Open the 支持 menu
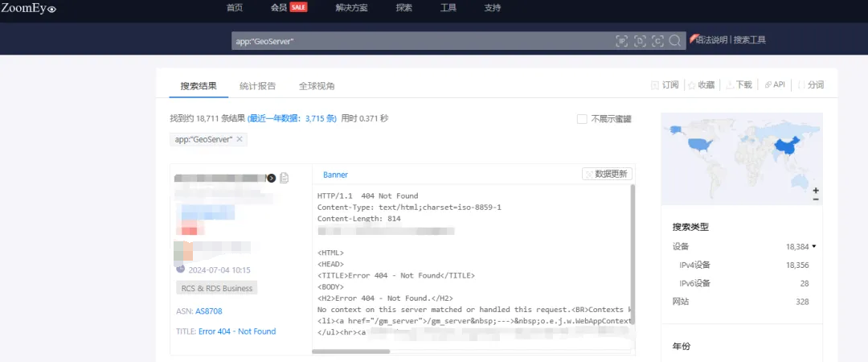Image resolution: width=868 pixels, height=362 pixels. pos(492,8)
